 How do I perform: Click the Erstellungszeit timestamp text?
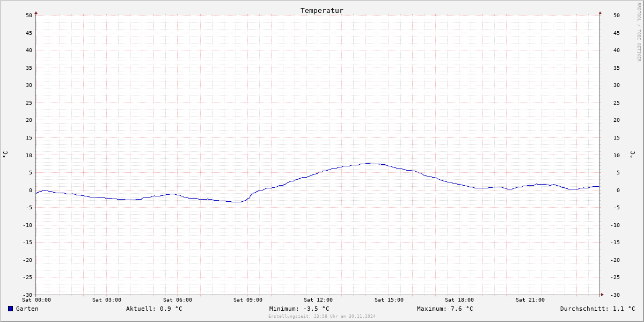coord(322,316)
